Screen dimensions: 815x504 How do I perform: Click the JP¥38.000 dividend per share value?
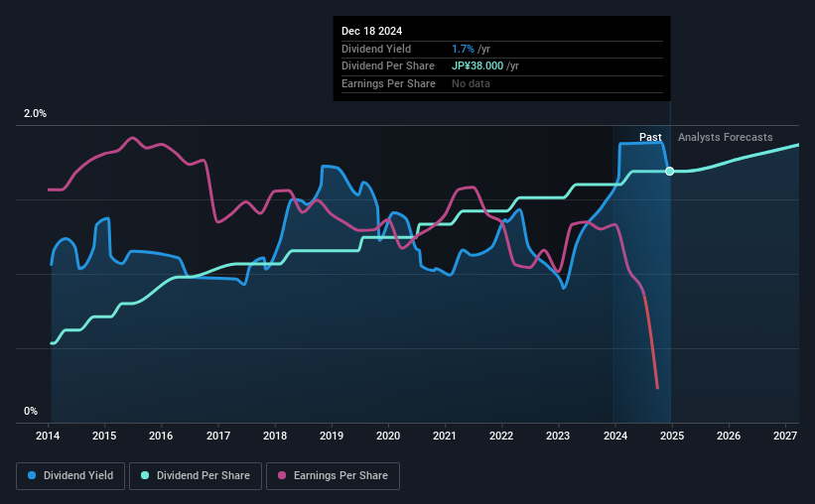click(x=477, y=66)
